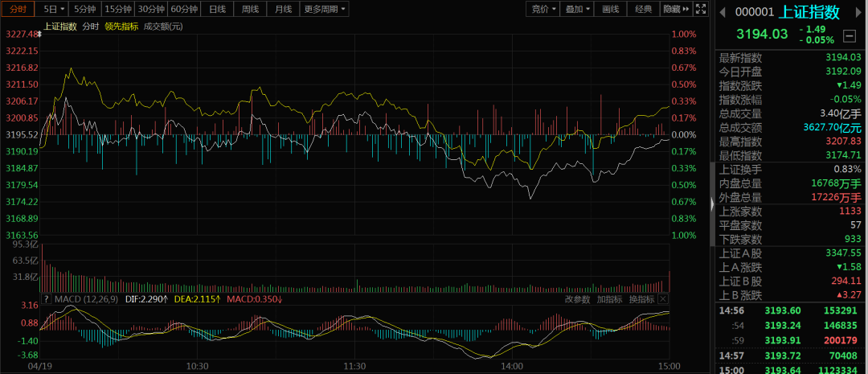Viewport: 868px width, 374px height.
Task: Click the small marker beside 3227.48
Action: 39,34
